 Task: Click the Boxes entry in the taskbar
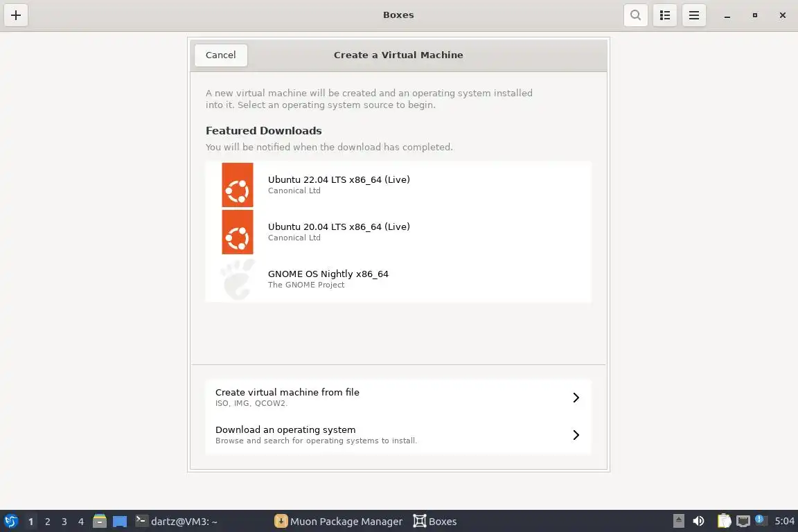coord(435,522)
